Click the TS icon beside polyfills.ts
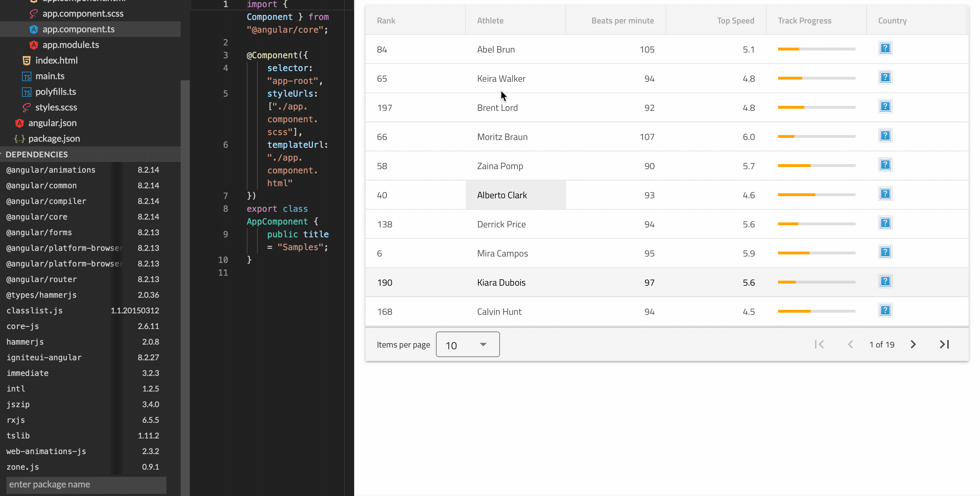Screen dimensions: 980x496 (x=26, y=92)
